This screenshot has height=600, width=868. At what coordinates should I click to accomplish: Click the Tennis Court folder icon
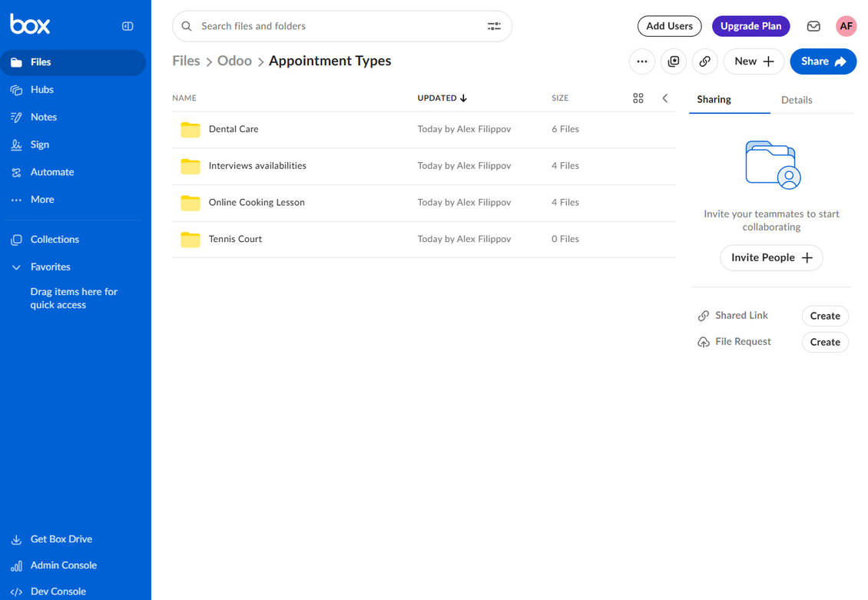click(x=190, y=240)
